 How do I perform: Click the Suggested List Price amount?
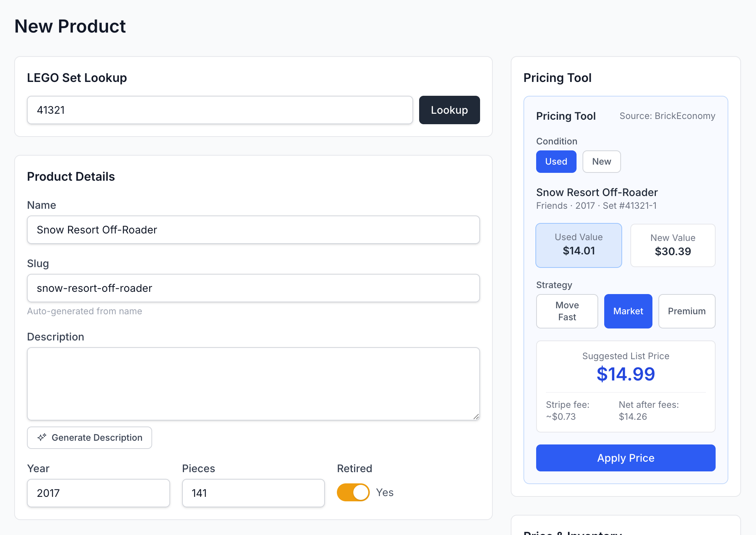(x=626, y=374)
